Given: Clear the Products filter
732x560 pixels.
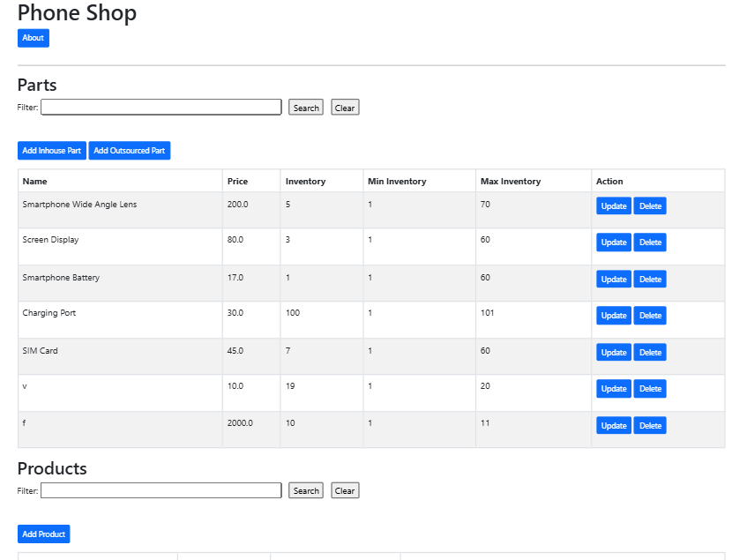Looking at the screenshot, I should [344, 490].
